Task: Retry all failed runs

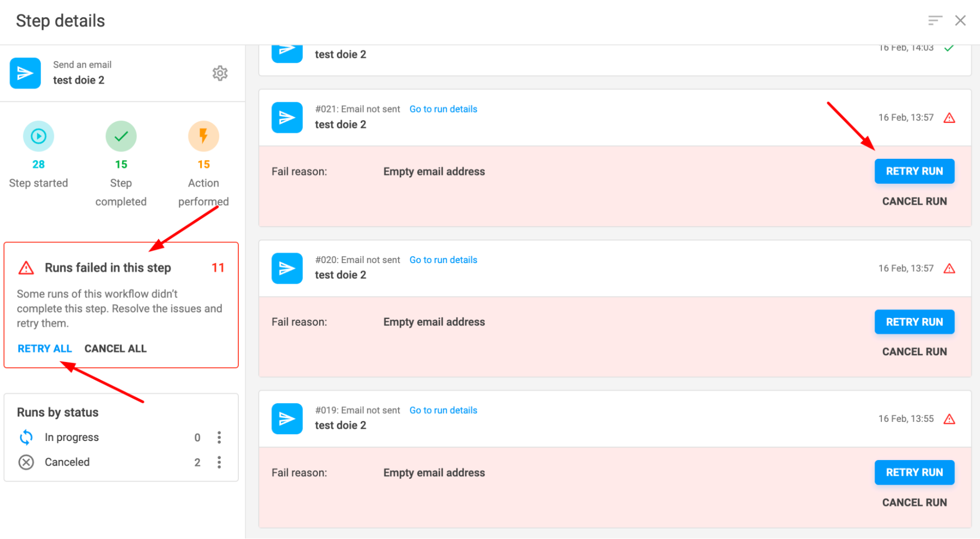Action: click(45, 348)
